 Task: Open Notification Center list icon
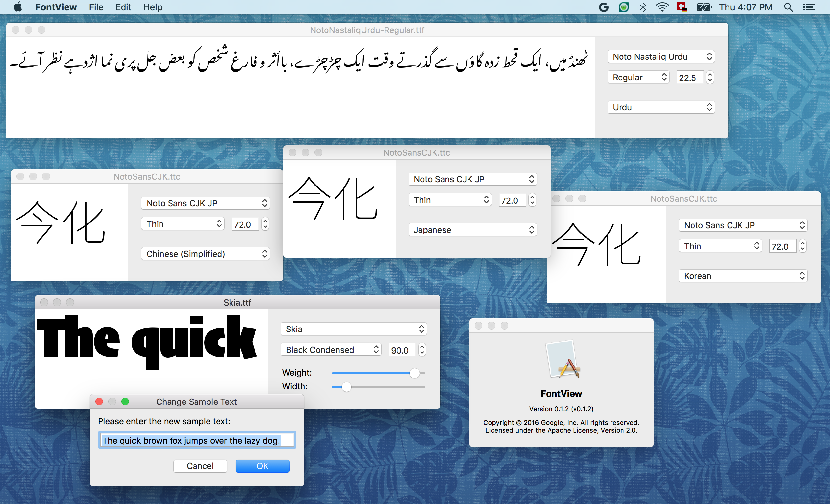tap(809, 7)
